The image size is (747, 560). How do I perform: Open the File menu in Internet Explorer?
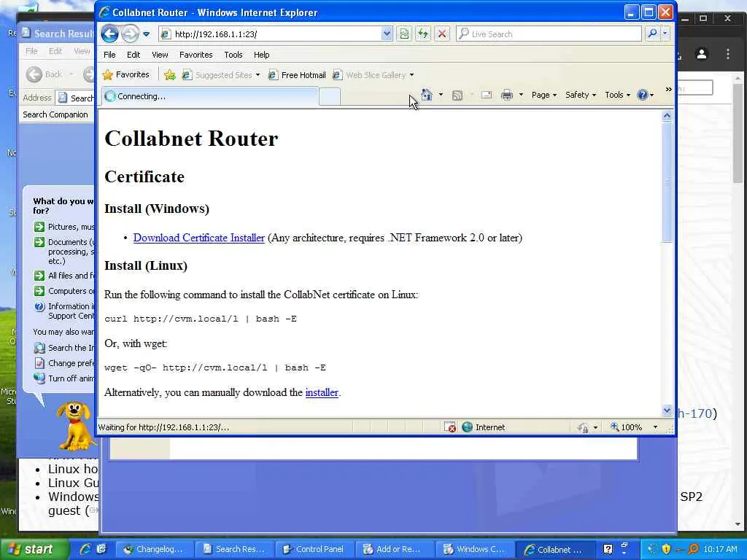point(109,55)
